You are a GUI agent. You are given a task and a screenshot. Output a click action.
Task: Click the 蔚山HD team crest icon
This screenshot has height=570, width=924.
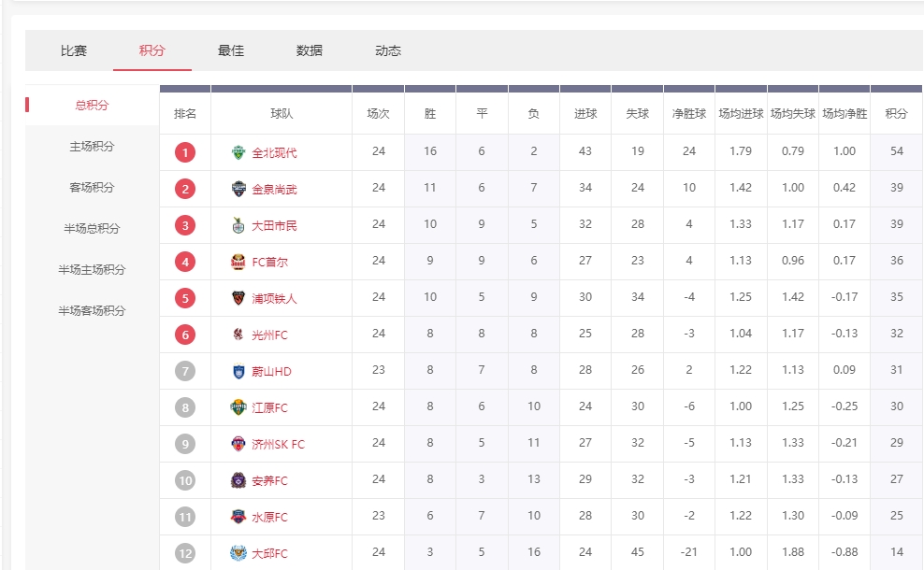(238, 371)
